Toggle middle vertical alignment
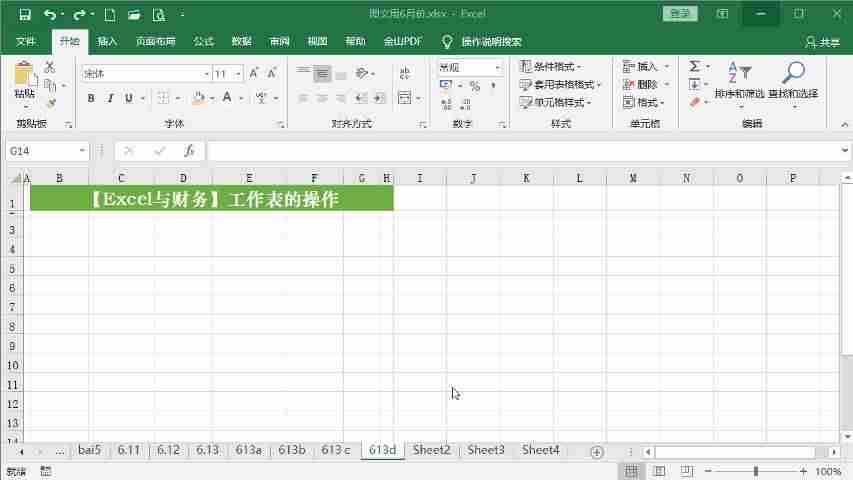 pos(322,73)
